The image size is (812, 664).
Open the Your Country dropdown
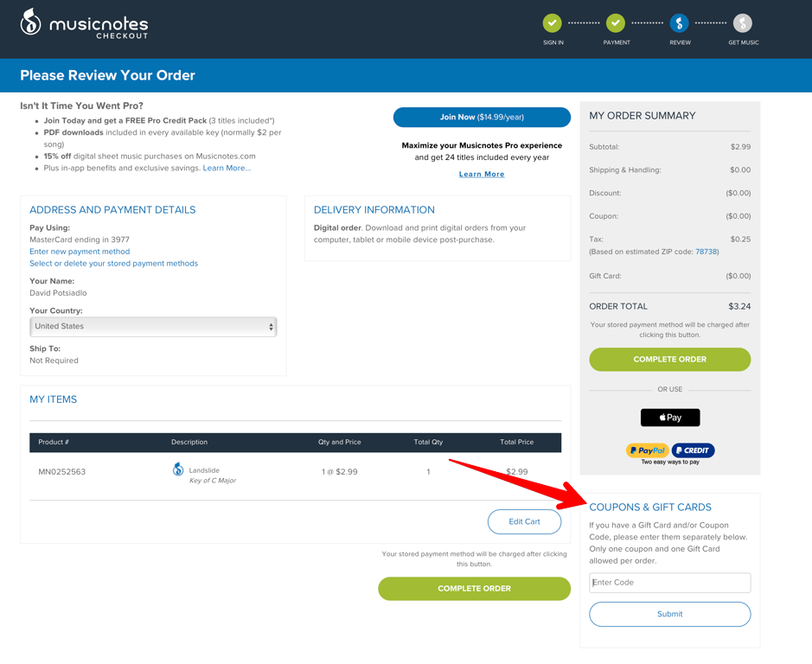153,326
